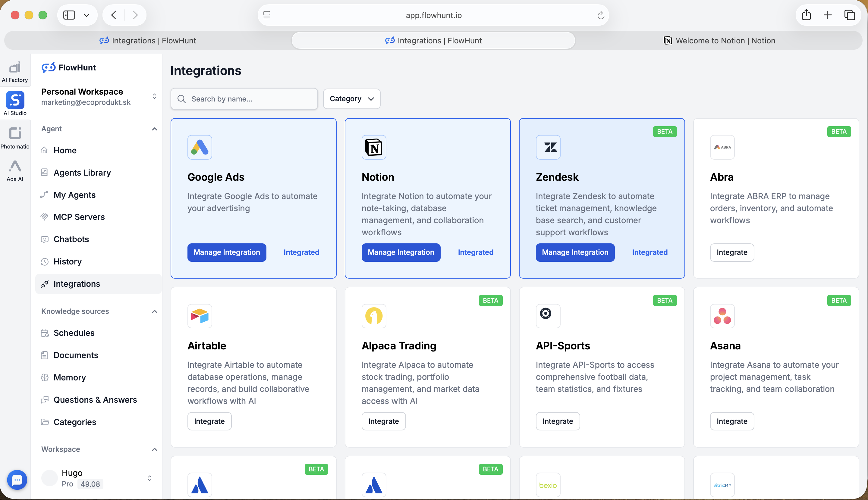The height and width of the screenshot is (500, 868).
Task: Integrate Airtable
Action: (x=209, y=421)
